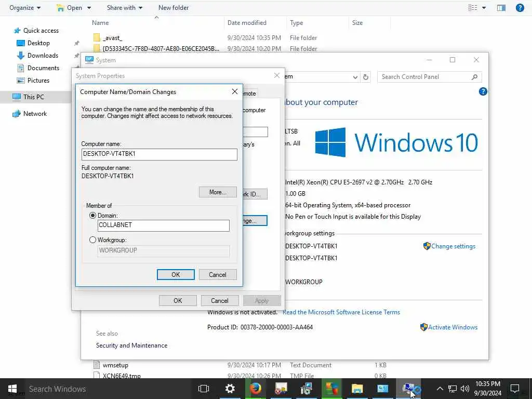
Task: Switch to System properties taskbar icon
Action: tap(408, 389)
